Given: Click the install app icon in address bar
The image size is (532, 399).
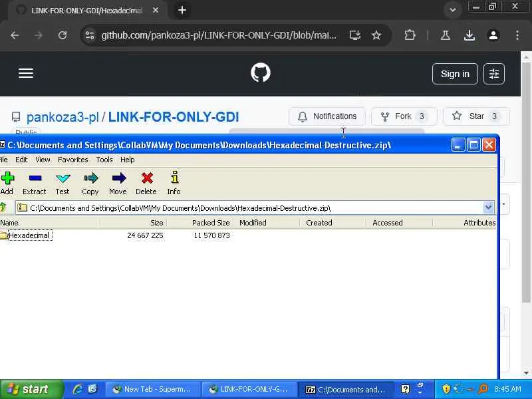Looking at the screenshot, I should click(x=355, y=35).
